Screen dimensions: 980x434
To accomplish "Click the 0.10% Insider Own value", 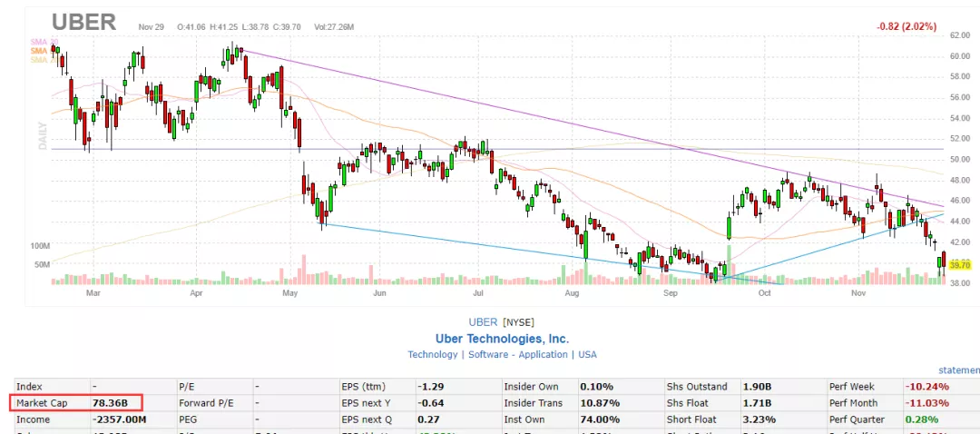I will 596,387.
